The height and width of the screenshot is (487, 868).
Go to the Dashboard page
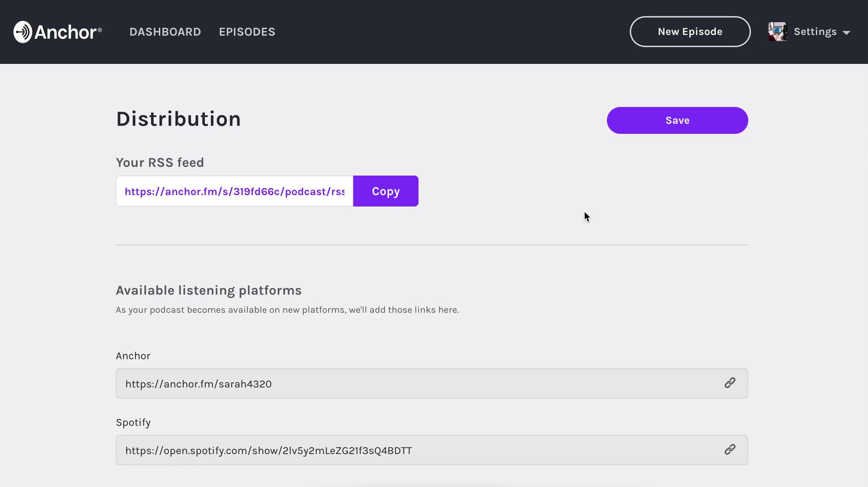click(165, 32)
